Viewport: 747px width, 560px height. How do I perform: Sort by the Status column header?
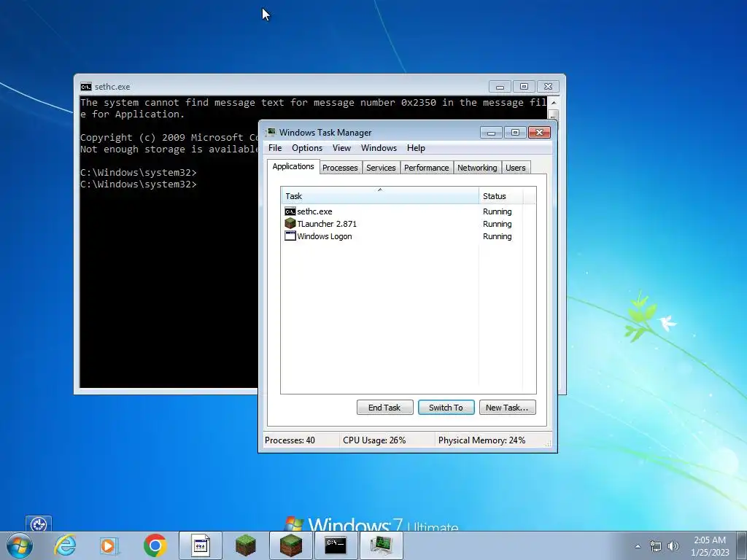[x=500, y=195]
